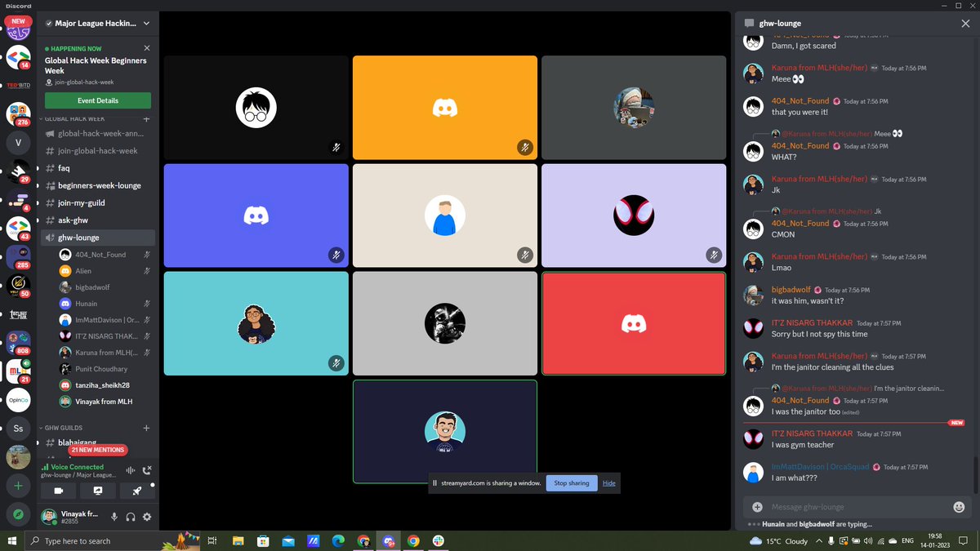The width and height of the screenshot is (980, 551).
Task: Create channel in GHW GUILDS category
Action: point(146,428)
